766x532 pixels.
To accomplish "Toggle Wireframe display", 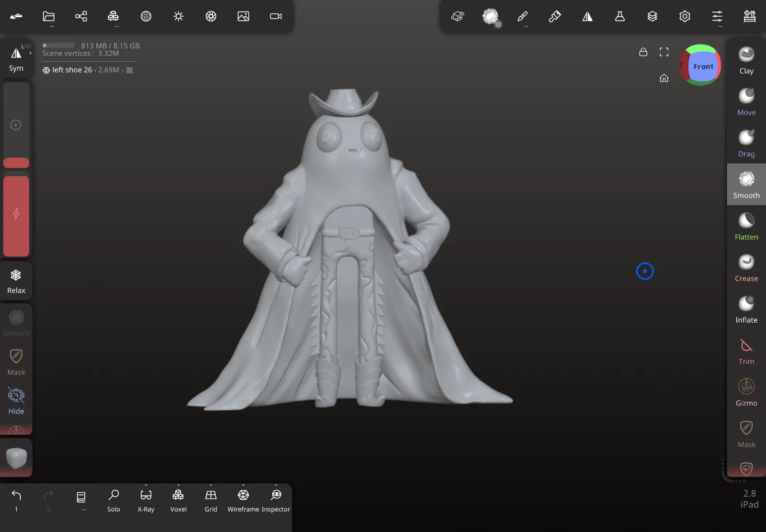I will [243, 500].
